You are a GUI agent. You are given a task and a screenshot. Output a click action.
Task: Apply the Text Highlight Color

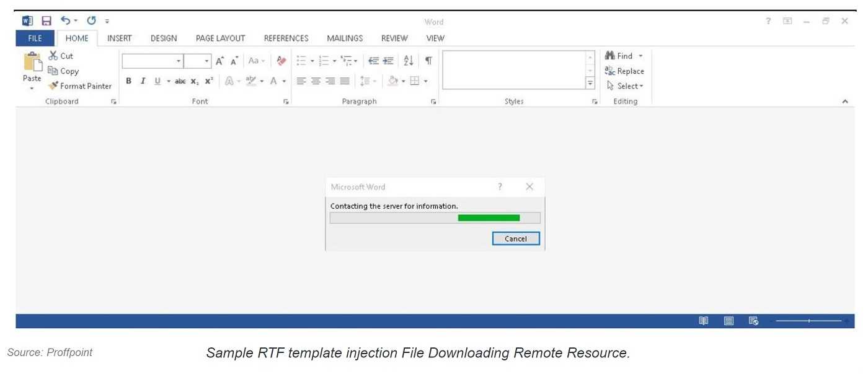251,81
